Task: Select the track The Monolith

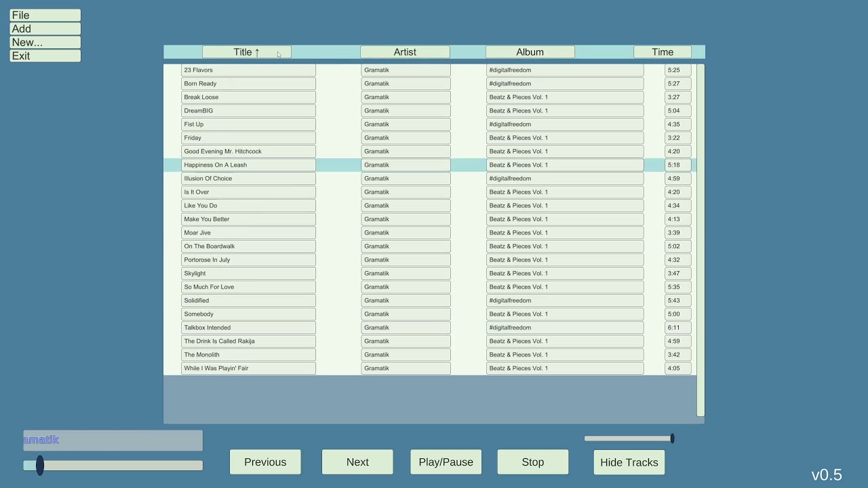Action: 248,354
